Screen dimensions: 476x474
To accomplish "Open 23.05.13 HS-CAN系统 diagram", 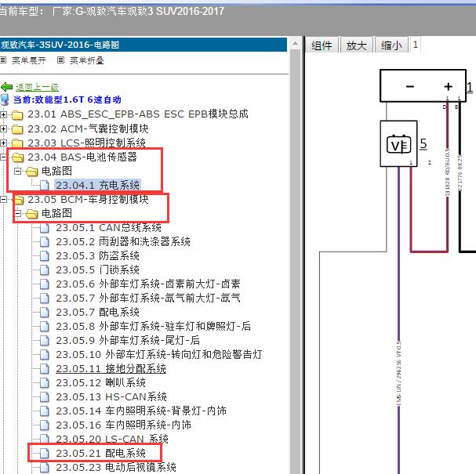I will coord(111,396).
